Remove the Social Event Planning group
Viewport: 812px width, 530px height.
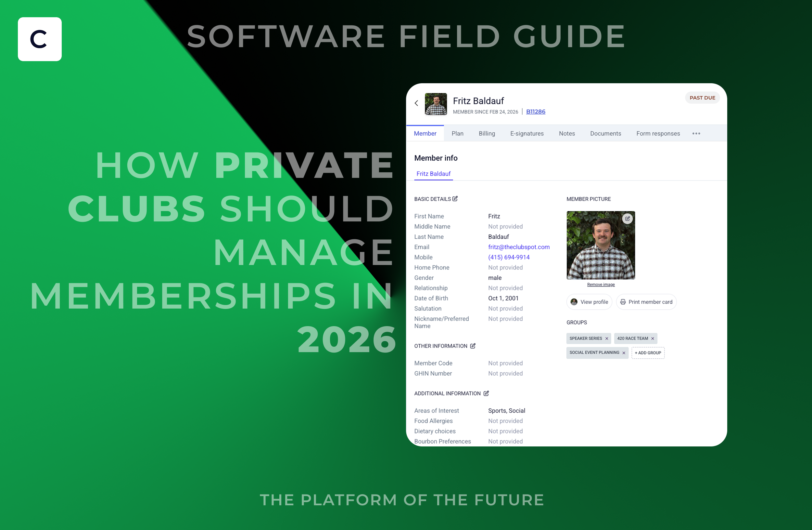click(x=624, y=353)
